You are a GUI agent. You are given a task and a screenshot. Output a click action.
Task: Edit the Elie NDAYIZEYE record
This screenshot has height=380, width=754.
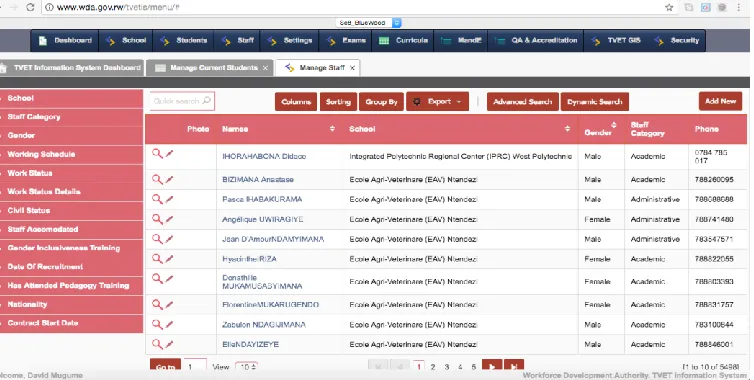pyautogui.click(x=169, y=344)
